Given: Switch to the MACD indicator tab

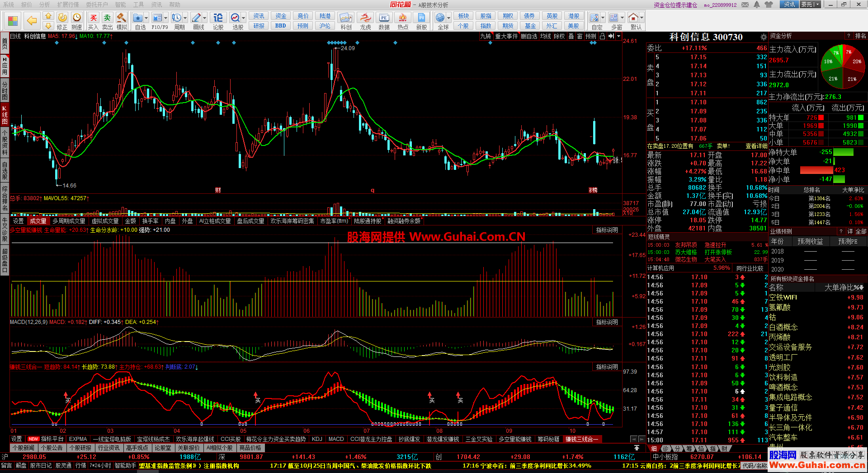Looking at the screenshot, I should coord(336,439).
